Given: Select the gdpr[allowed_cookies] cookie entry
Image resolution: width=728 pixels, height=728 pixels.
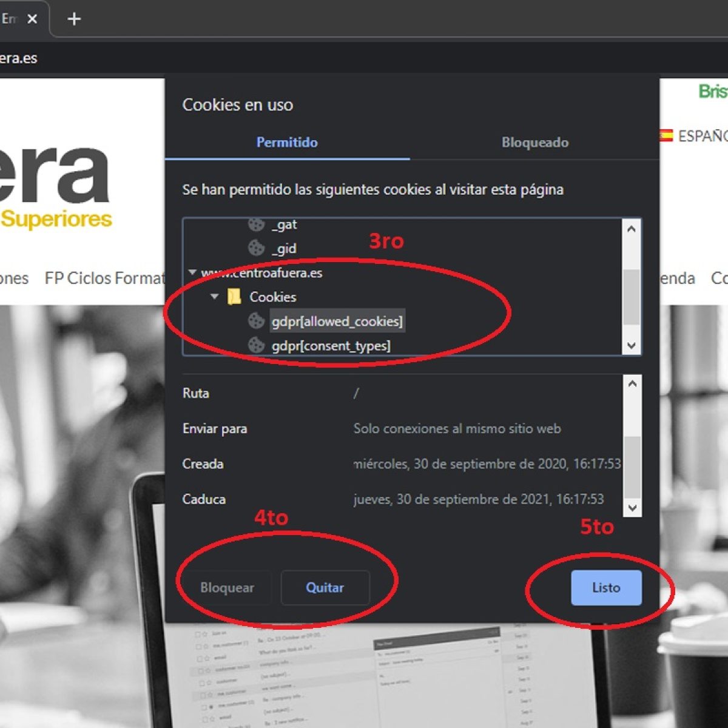Looking at the screenshot, I should (337, 321).
